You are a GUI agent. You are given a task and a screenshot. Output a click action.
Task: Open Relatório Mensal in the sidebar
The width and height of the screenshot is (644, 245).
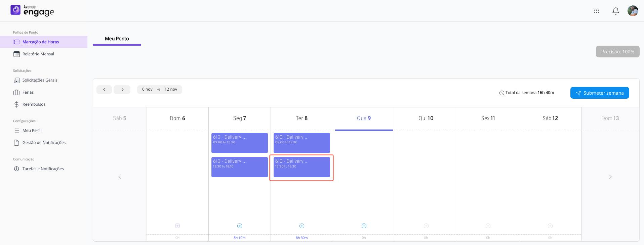pos(44,54)
